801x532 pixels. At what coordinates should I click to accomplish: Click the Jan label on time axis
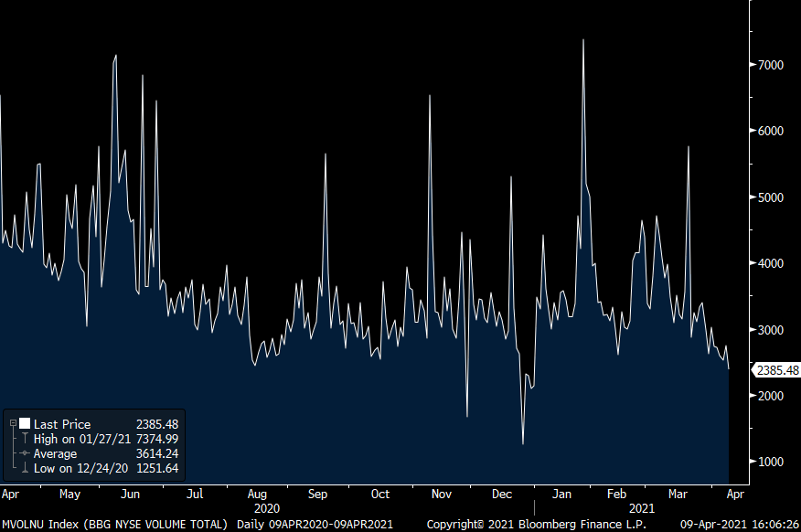pos(561,495)
